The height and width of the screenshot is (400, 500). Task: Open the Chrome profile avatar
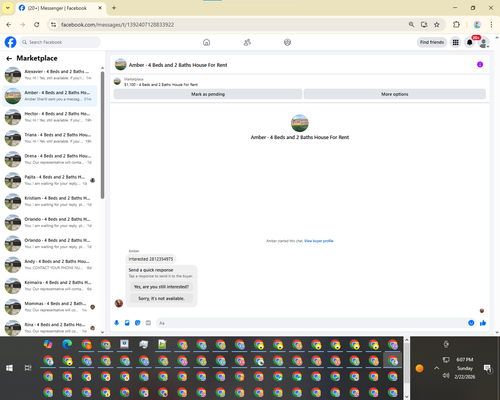pyautogui.click(x=477, y=25)
